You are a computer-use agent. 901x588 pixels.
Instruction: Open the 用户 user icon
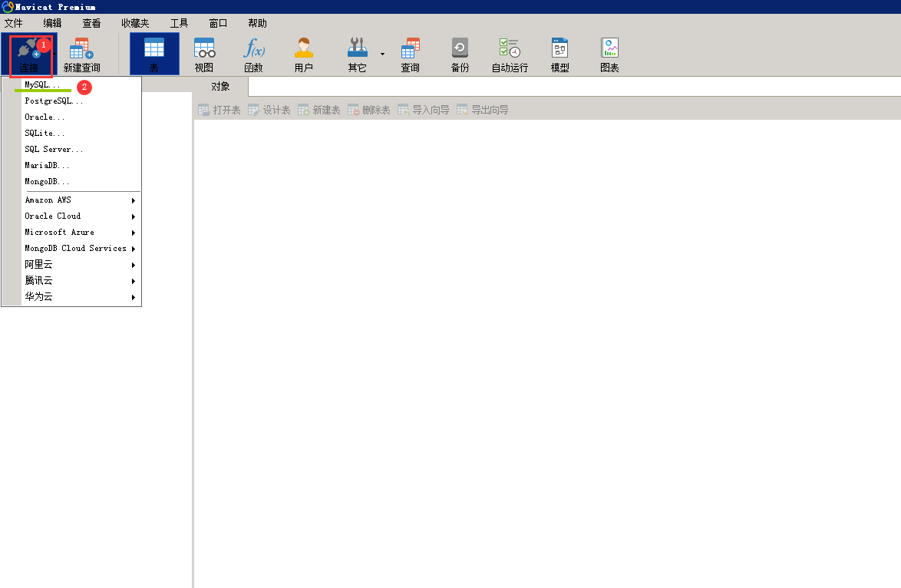(303, 55)
